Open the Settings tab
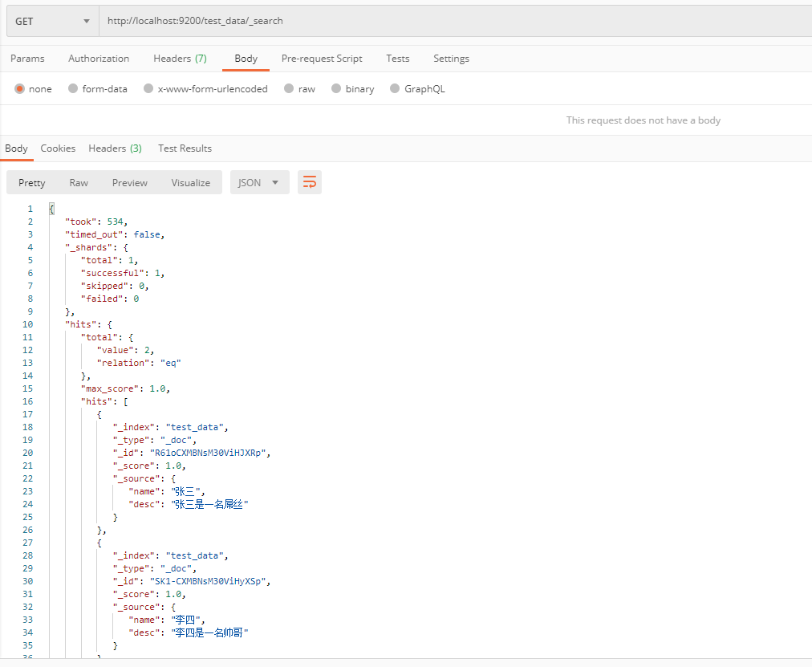The image size is (812, 667). 451,59
